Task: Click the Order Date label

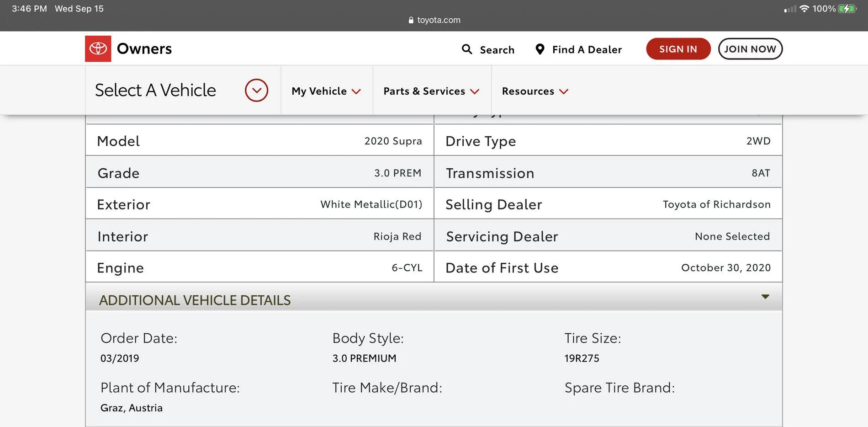Action: pos(139,338)
